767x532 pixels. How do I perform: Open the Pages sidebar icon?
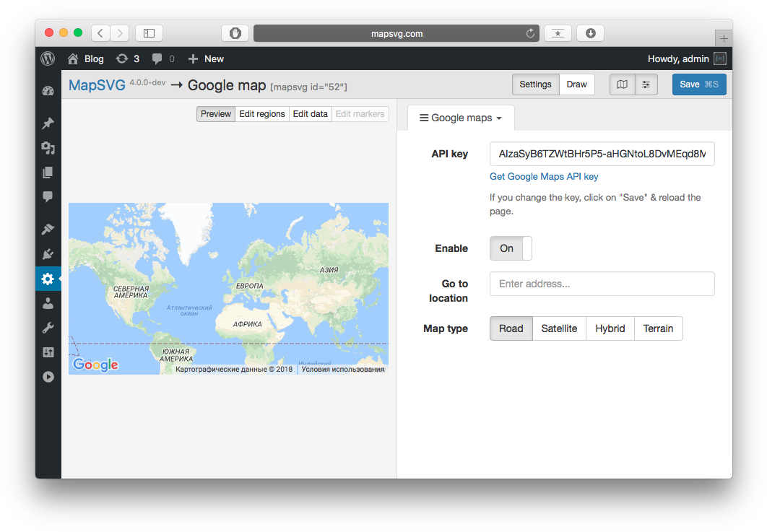coord(48,172)
